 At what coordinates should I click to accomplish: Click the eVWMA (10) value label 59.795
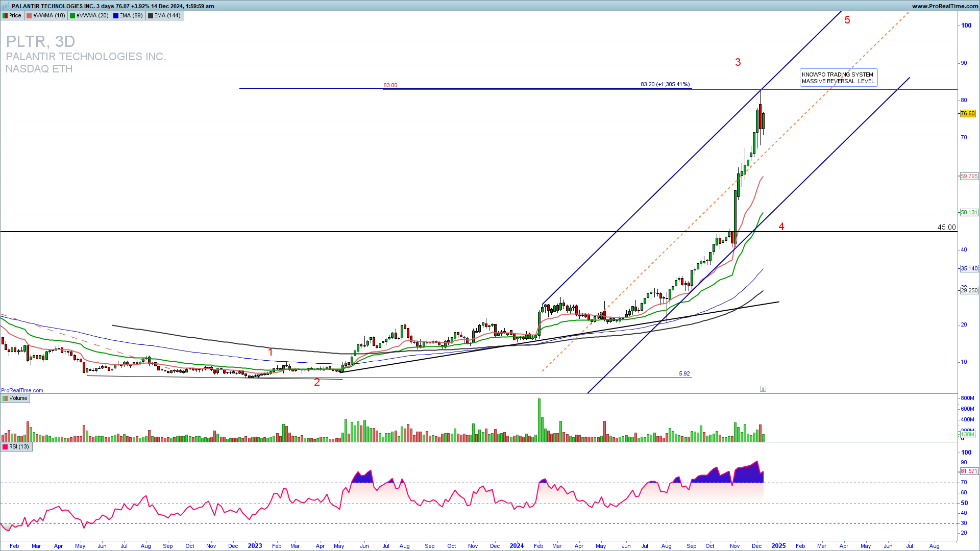coord(969,177)
